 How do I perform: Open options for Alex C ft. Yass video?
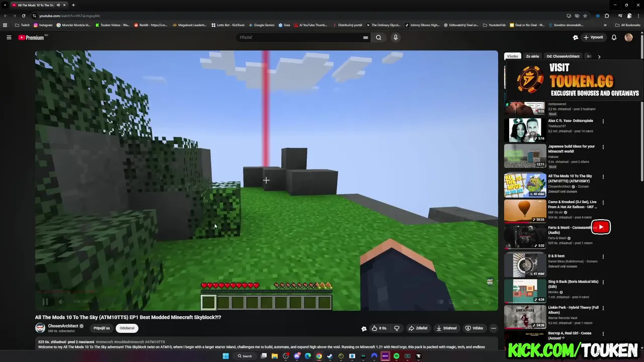click(x=603, y=121)
